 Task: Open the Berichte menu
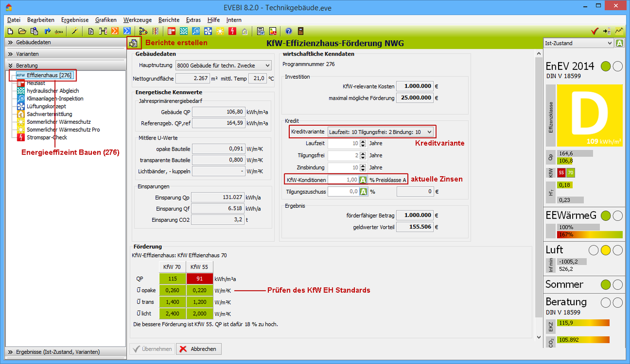tap(169, 19)
